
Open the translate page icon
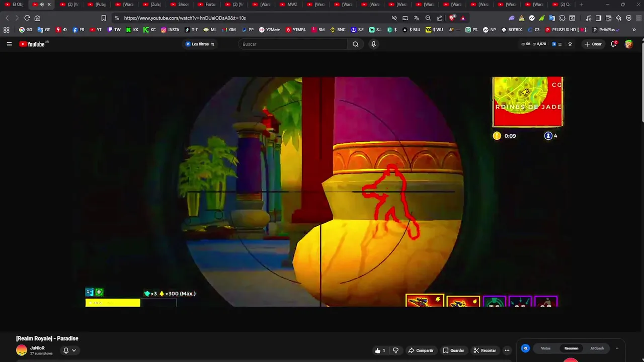click(x=417, y=18)
